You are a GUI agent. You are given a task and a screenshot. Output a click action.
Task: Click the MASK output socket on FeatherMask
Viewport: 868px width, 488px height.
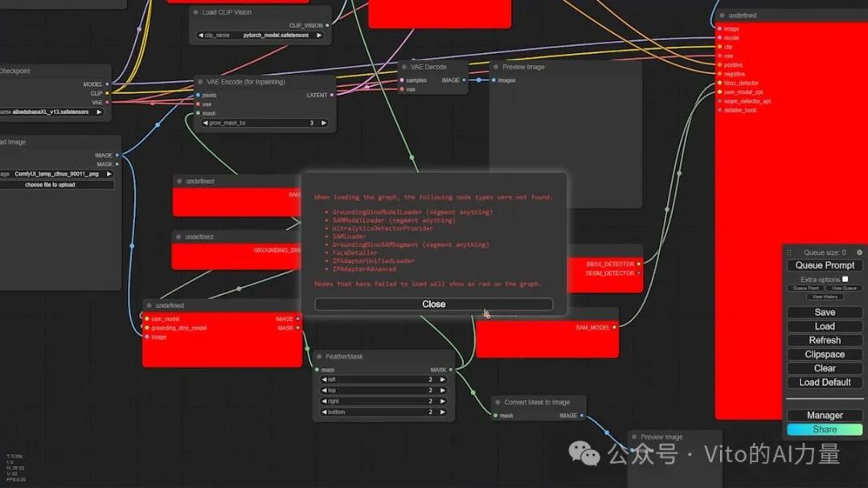point(451,370)
